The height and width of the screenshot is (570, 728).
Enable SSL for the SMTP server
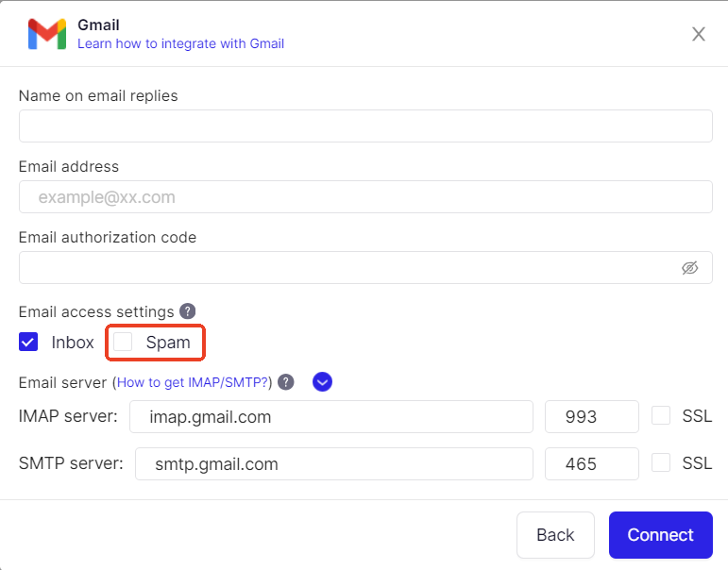661,462
